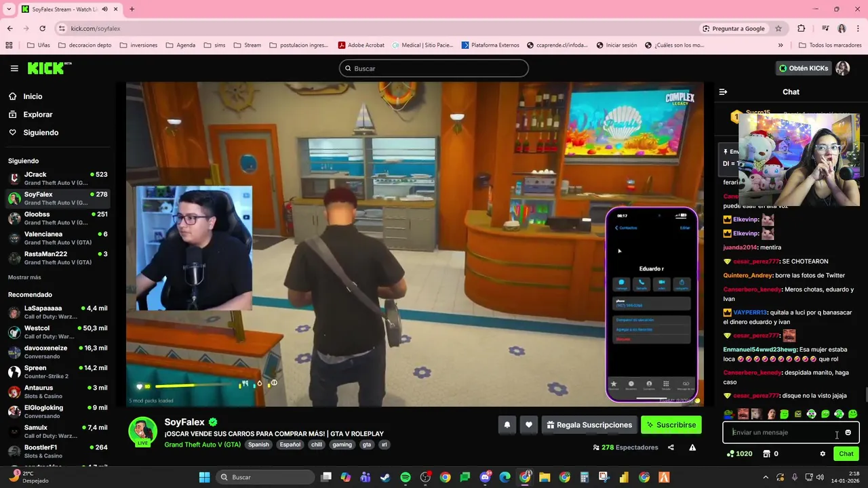This screenshot has width=868, height=488.
Task: Open the tab search dropdown arrow
Action: coord(9,9)
